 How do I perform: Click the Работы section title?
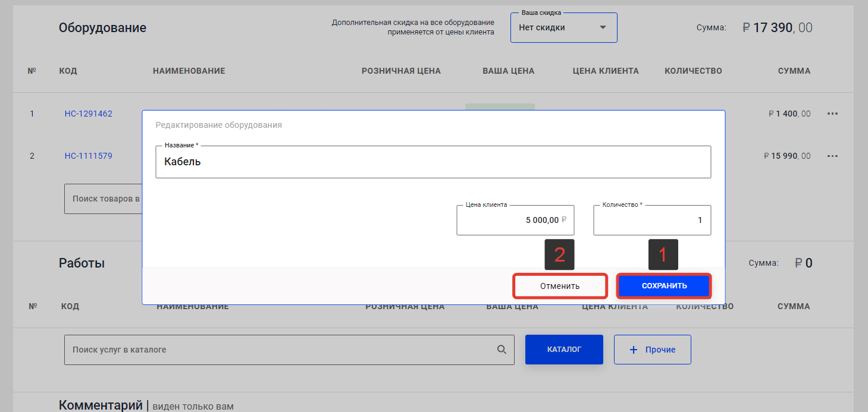pos(82,263)
